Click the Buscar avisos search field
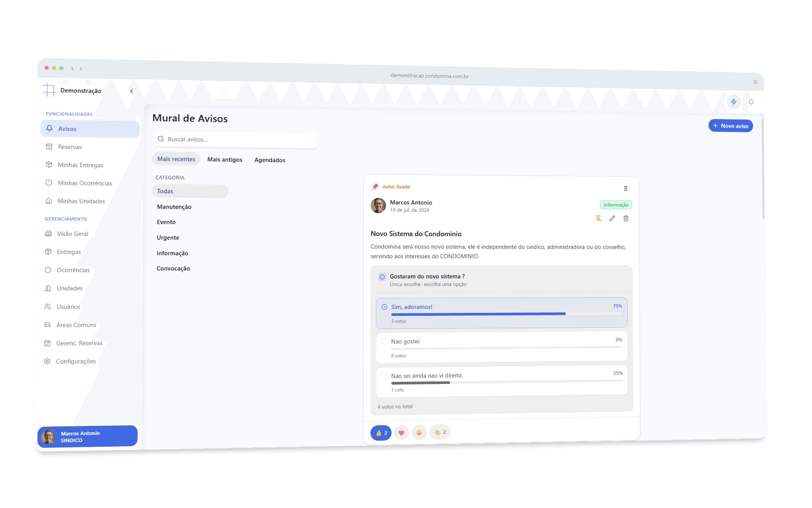The image size is (812, 508). [x=235, y=140]
